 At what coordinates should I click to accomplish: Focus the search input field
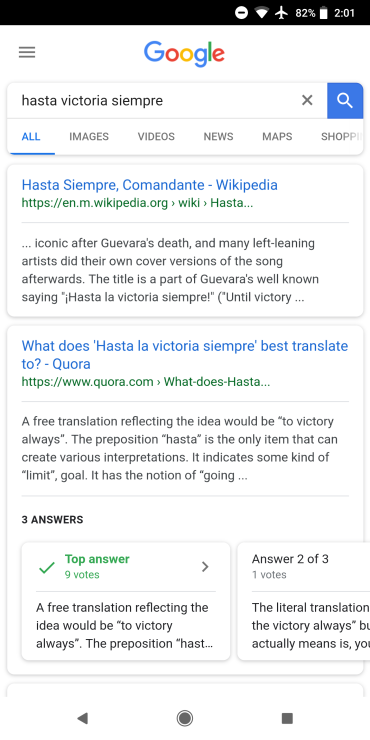click(x=156, y=101)
